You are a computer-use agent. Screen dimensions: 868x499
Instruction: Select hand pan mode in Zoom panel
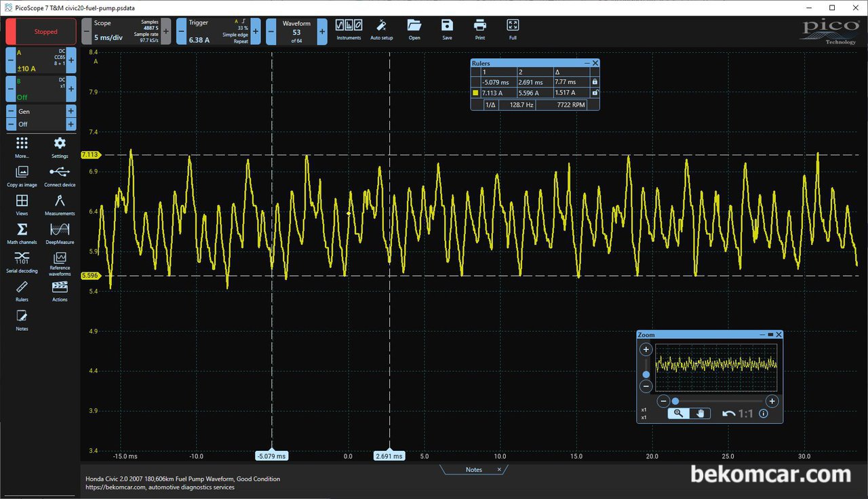coord(700,414)
